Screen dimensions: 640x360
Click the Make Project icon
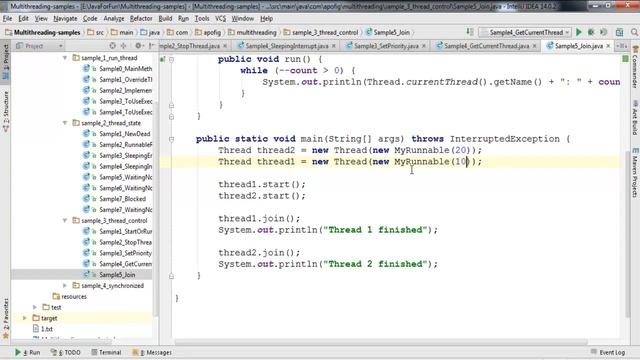470,32
